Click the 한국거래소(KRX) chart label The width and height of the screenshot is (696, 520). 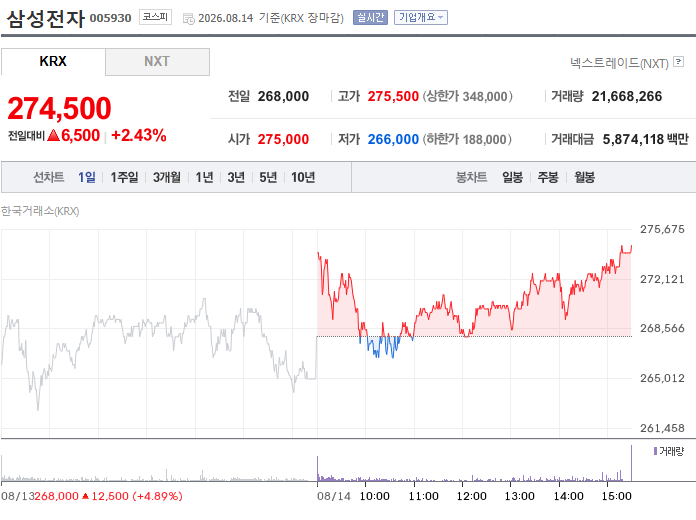tap(40, 211)
